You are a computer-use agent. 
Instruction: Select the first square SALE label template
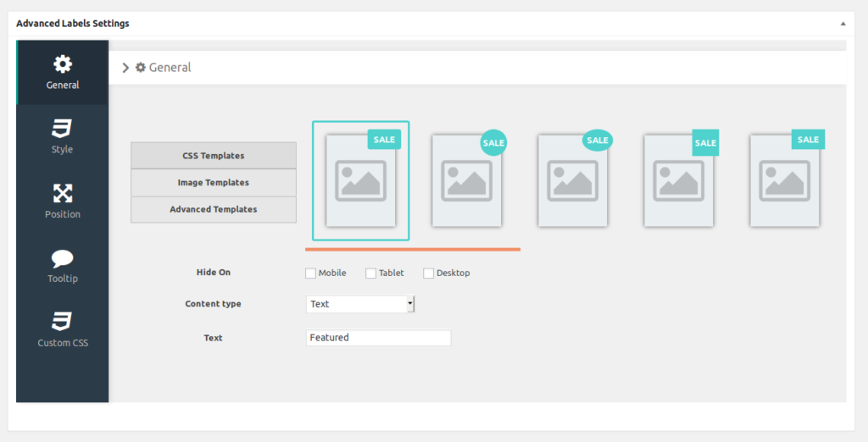click(x=360, y=180)
